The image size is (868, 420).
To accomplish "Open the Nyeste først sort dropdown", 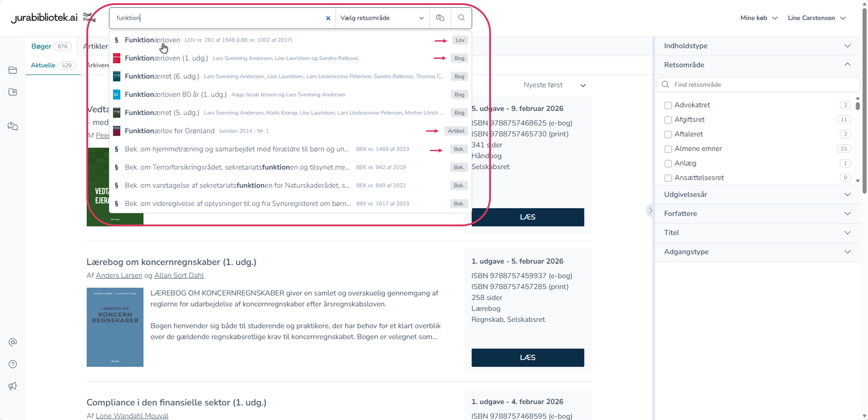I will (554, 85).
